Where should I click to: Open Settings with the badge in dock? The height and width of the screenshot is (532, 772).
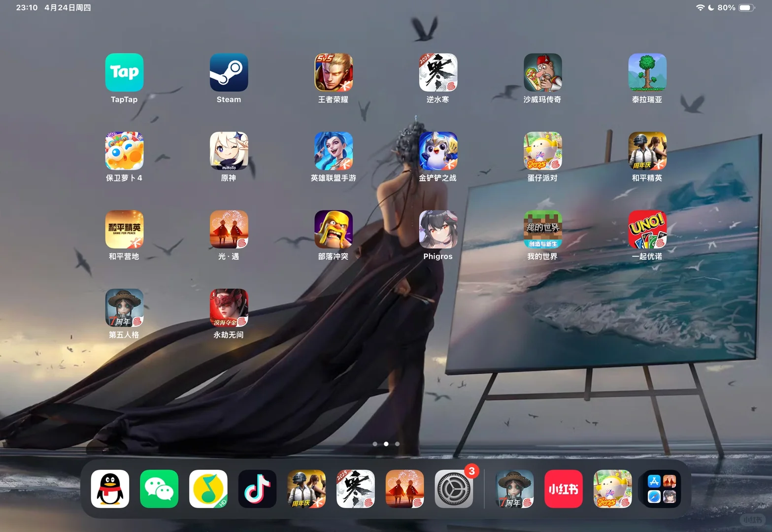tap(454, 489)
